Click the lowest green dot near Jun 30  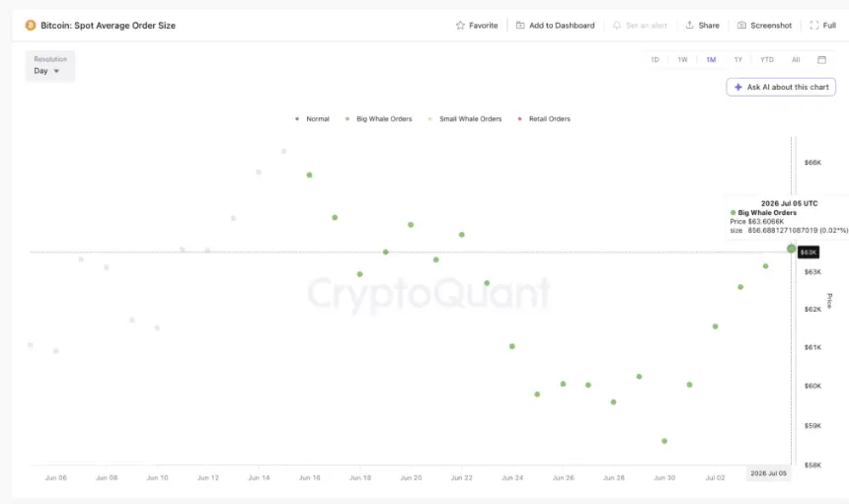click(664, 441)
